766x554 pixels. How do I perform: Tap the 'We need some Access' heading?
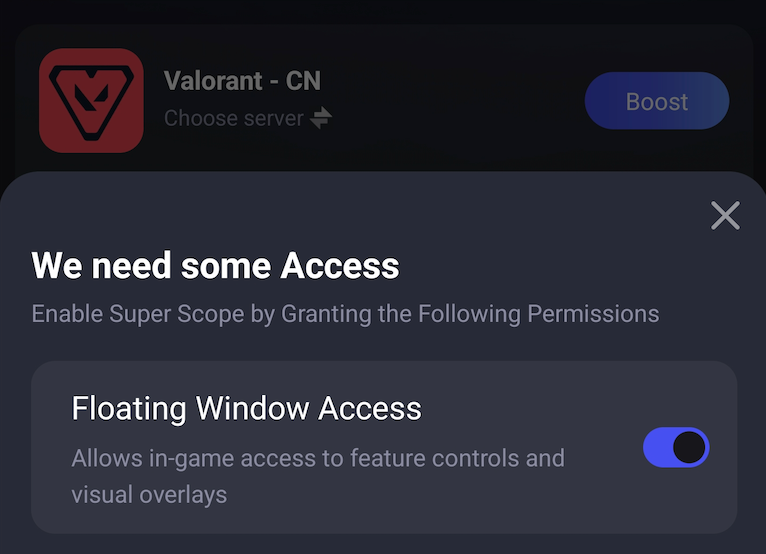(215, 266)
